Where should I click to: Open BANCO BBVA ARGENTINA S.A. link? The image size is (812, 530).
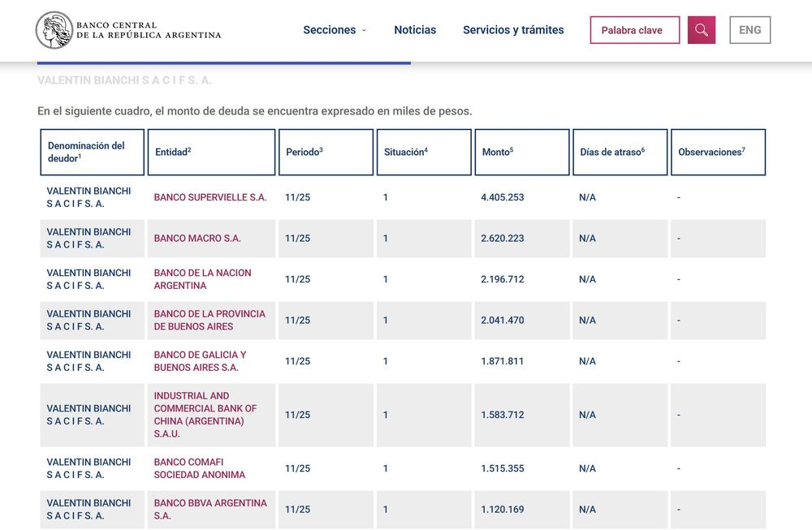tap(210, 509)
